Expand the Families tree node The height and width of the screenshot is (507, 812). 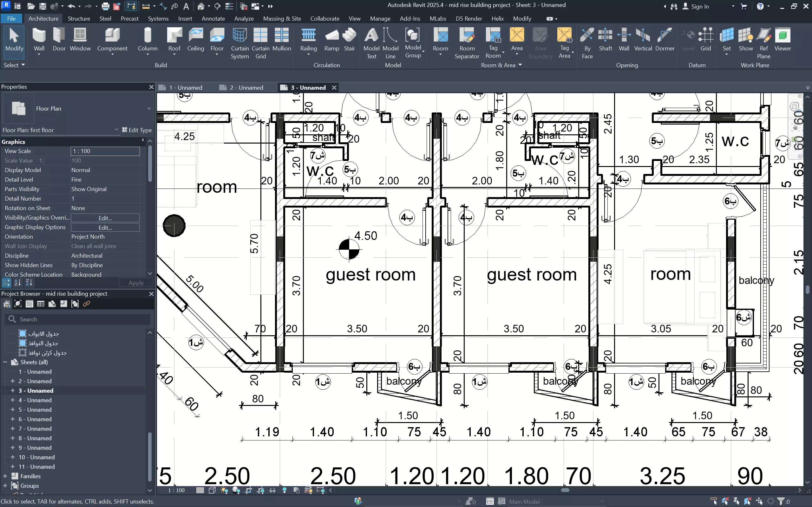click(5, 476)
